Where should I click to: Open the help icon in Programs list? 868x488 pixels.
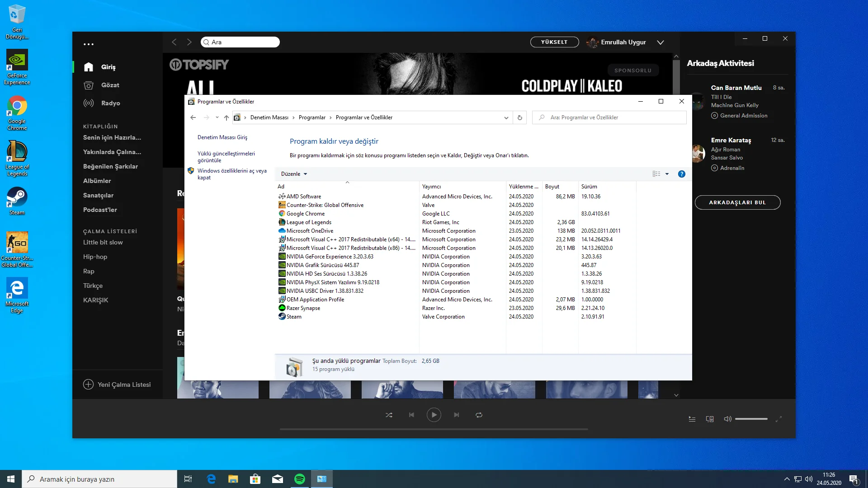pos(681,174)
